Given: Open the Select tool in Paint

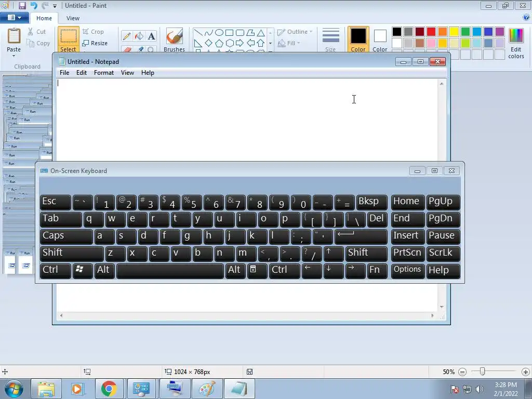Looking at the screenshot, I should click(69, 39).
